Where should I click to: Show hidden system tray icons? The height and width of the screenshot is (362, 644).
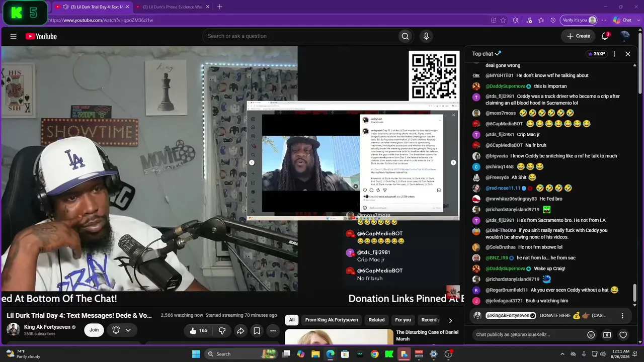[x=562, y=354]
